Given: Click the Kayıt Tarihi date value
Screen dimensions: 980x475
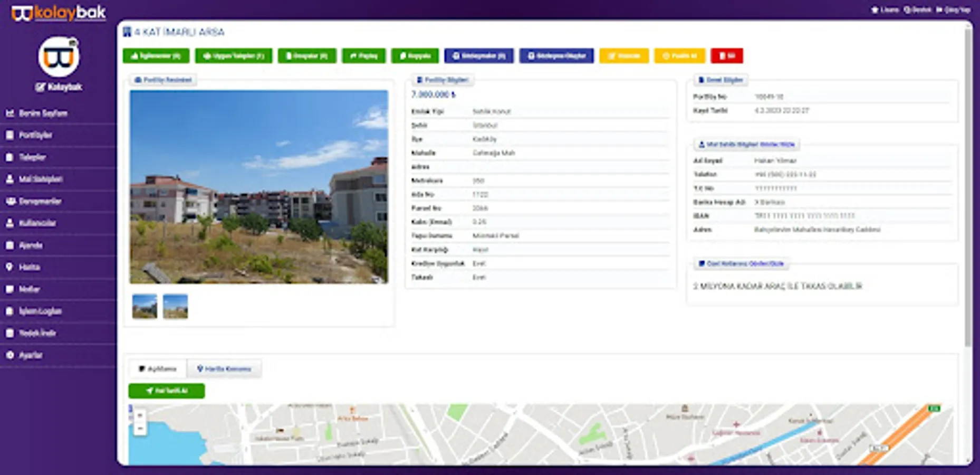Looking at the screenshot, I should pos(781,110).
